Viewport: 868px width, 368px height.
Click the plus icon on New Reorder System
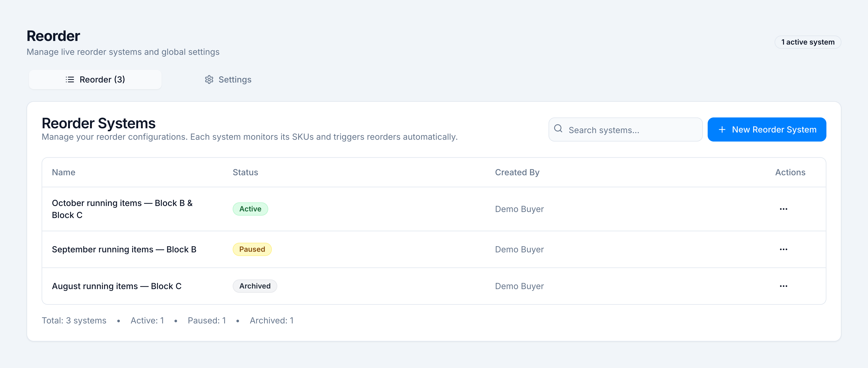722,130
